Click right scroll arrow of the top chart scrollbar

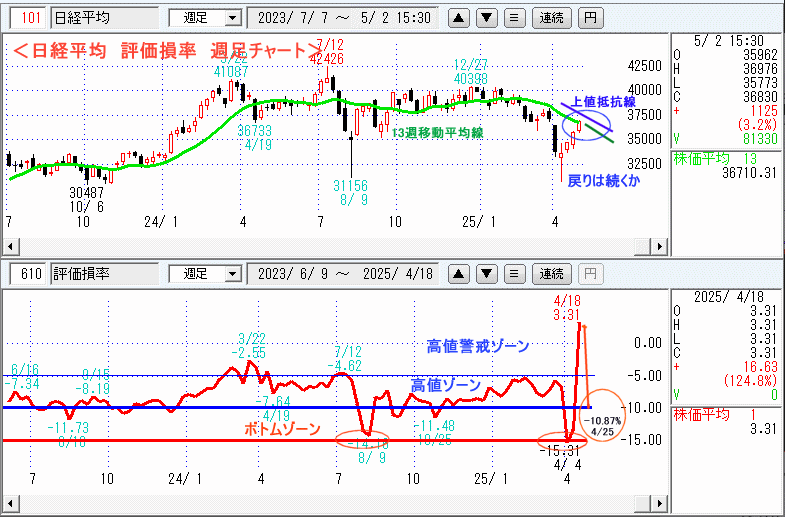coord(660,247)
